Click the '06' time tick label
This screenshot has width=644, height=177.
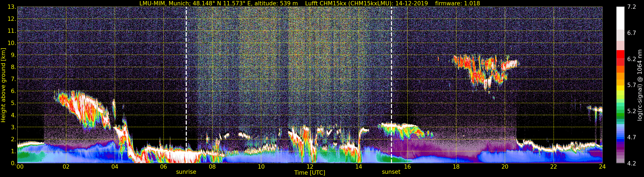164,167
